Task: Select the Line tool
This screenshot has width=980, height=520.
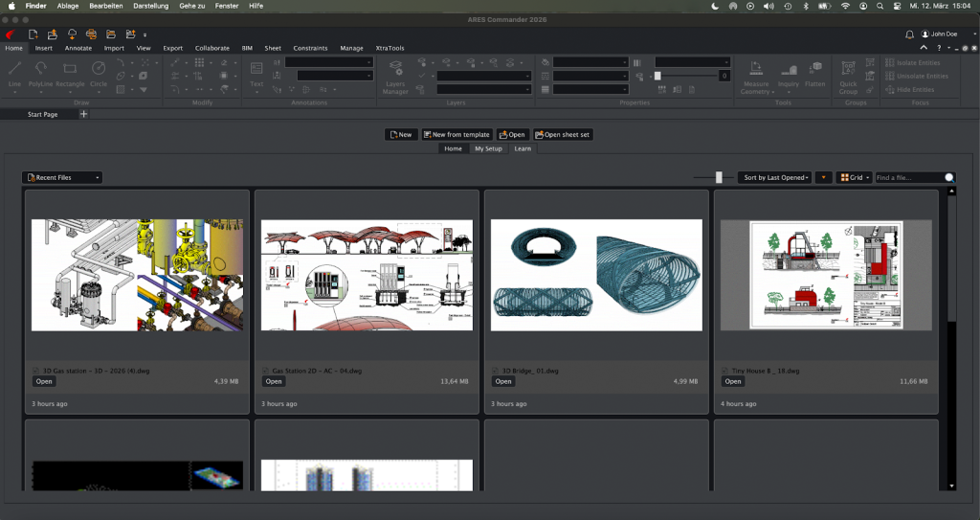Action: tap(14, 73)
